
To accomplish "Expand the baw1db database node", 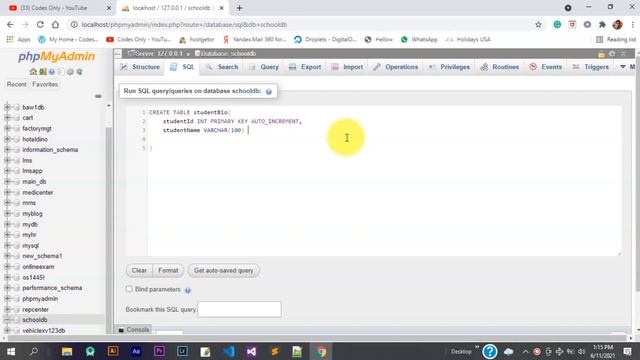I will pyautogui.click(x=7, y=107).
